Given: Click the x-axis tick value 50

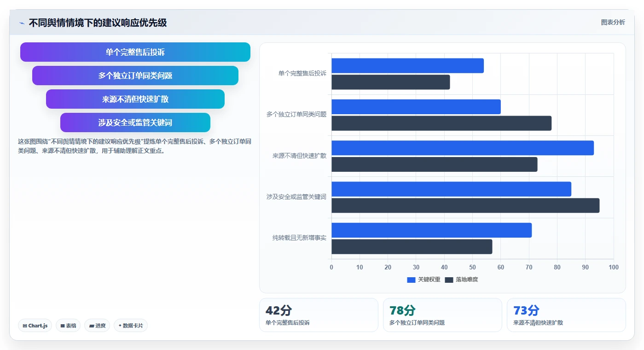Looking at the screenshot, I should (x=472, y=267).
